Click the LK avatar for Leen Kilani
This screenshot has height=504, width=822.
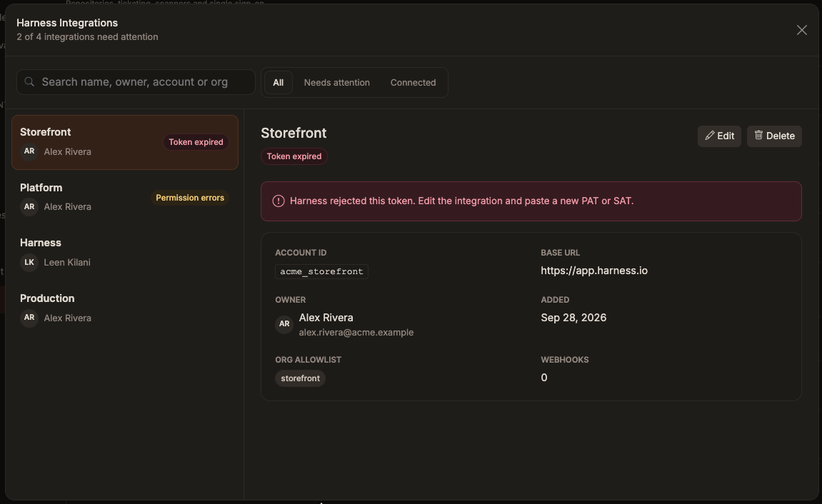[x=29, y=263]
